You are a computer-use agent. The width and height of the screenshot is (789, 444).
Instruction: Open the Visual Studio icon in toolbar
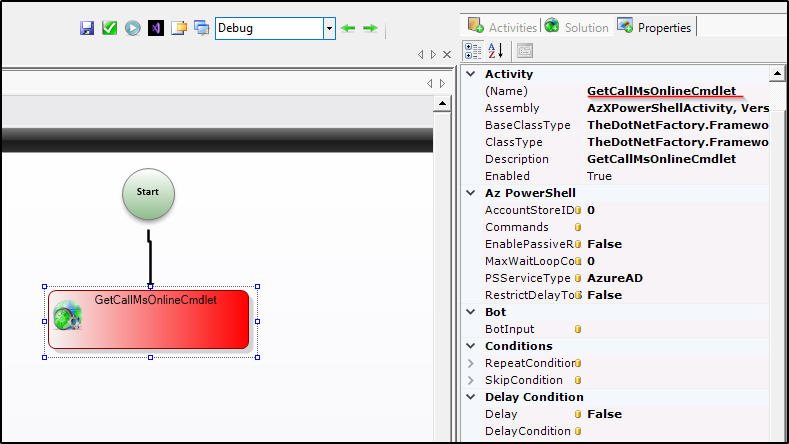155,28
